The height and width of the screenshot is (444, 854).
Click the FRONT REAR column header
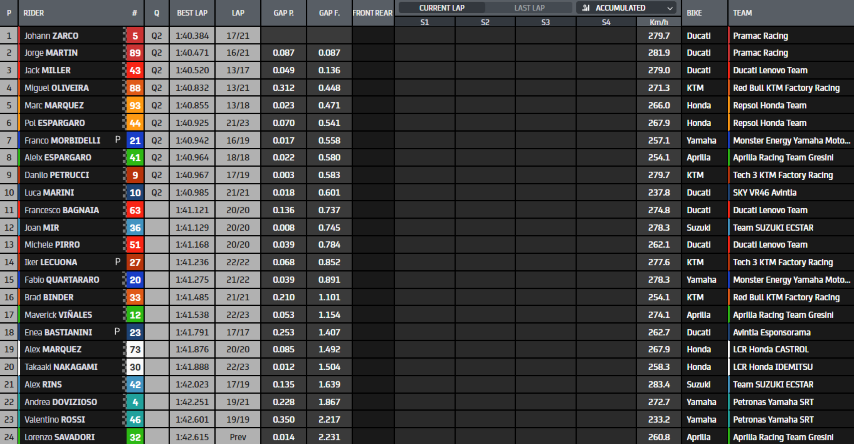[373, 13]
